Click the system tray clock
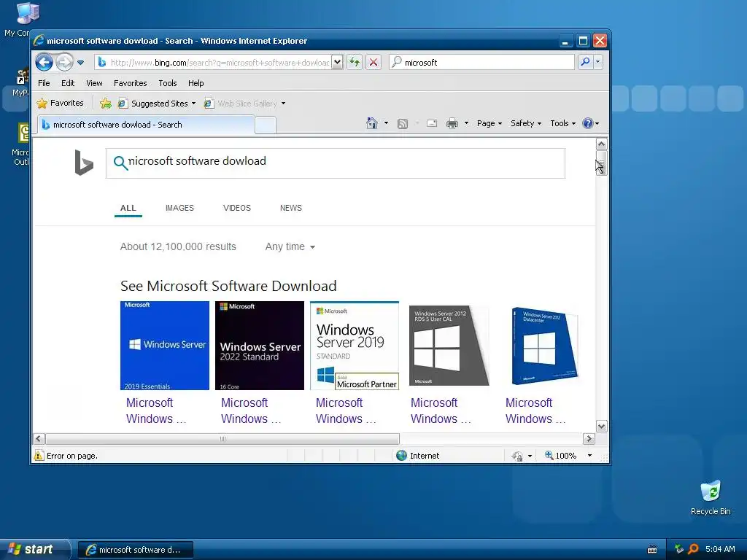Viewport: 747px width, 560px height. pos(720,550)
